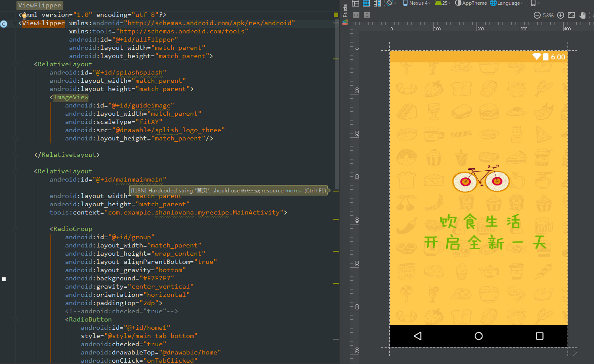The height and width of the screenshot is (364, 594).
Task: Zoom out of the layout preview
Action: pyautogui.click(x=537, y=15)
